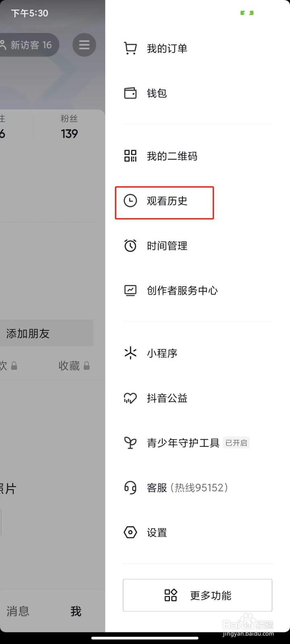Switch to the 消息 tab
The height and width of the screenshot is (644, 290).
(x=18, y=611)
